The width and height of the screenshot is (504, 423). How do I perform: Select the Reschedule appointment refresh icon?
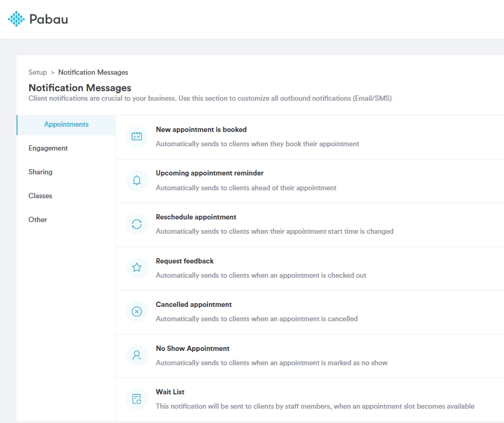pyautogui.click(x=137, y=224)
